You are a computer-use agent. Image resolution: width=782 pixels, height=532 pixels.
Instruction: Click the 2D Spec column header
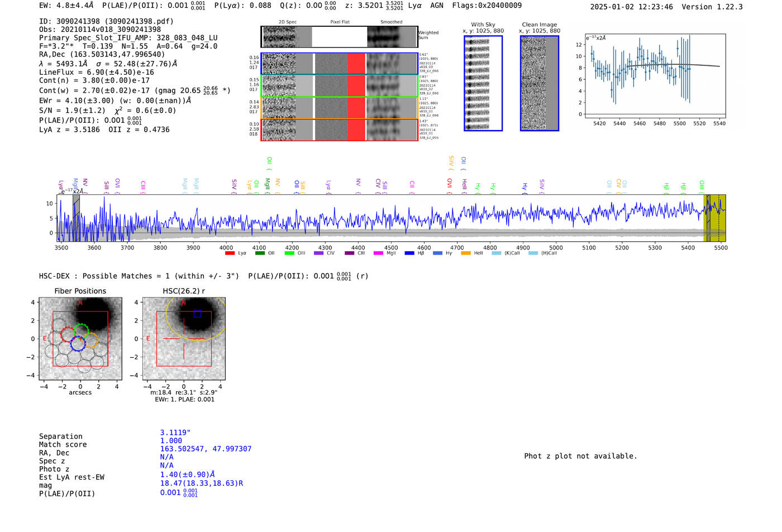[288, 22]
